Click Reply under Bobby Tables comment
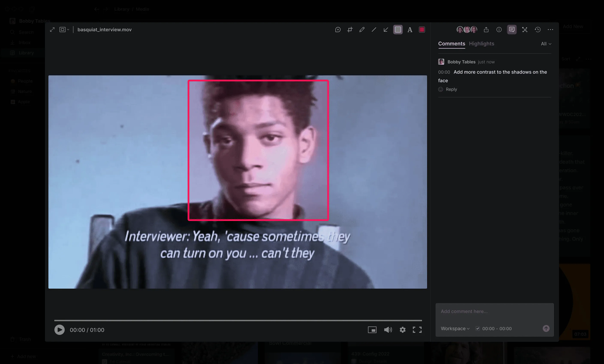604x364 pixels. (x=451, y=89)
